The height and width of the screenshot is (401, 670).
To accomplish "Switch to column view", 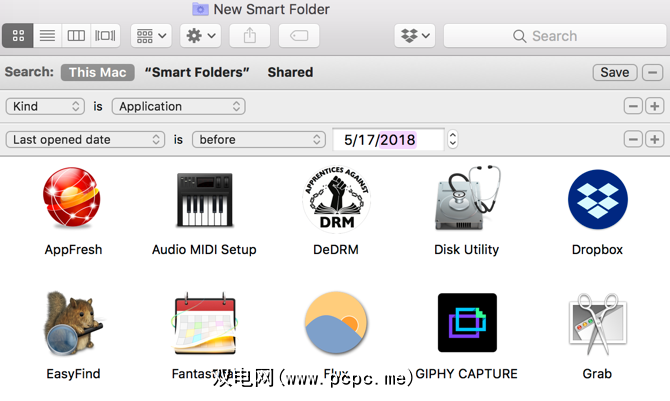I will tap(76, 35).
